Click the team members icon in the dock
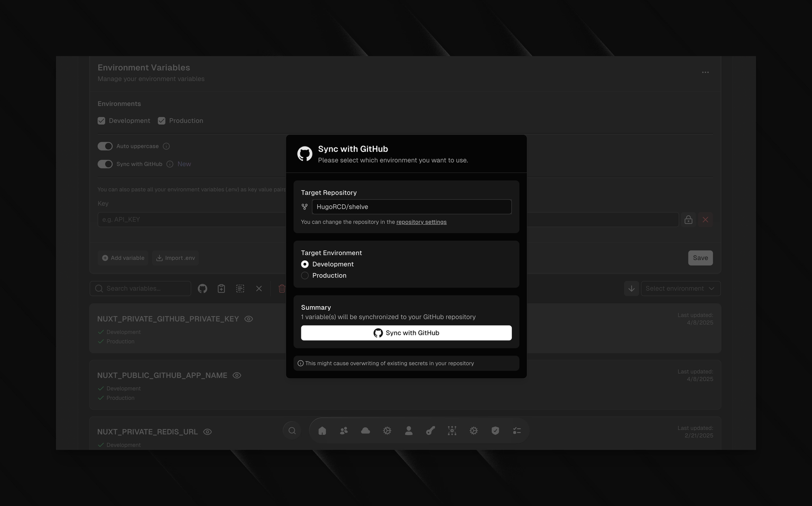This screenshot has width=812, height=506. (344, 431)
